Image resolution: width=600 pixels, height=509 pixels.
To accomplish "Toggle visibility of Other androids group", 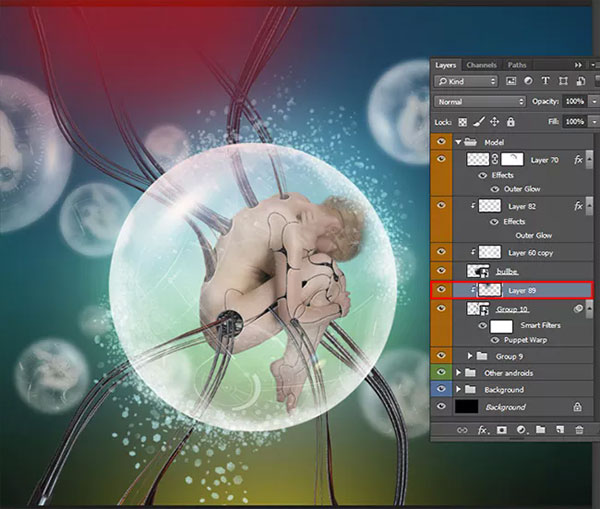I will click(441, 372).
